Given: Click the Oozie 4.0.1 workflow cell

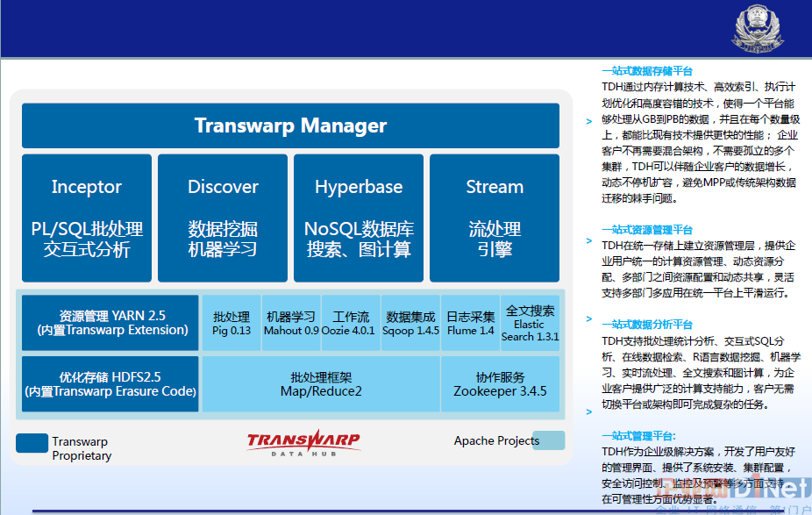Looking at the screenshot, I should pyautogui.click(x=351, y=323).
